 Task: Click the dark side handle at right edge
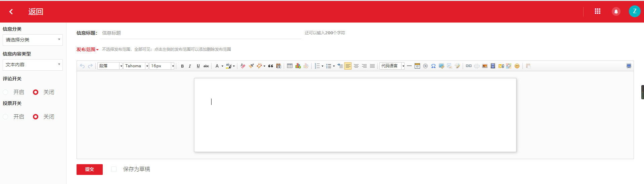coord(642,92)
